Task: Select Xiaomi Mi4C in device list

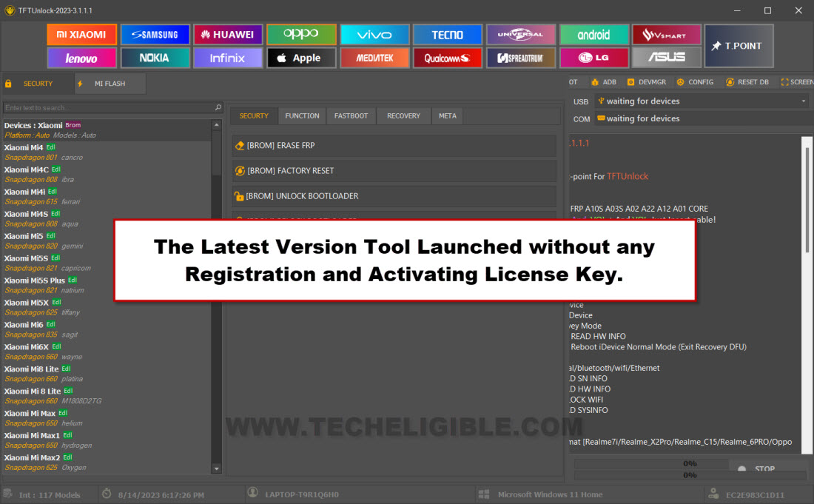Action: (x=107, y=175)
